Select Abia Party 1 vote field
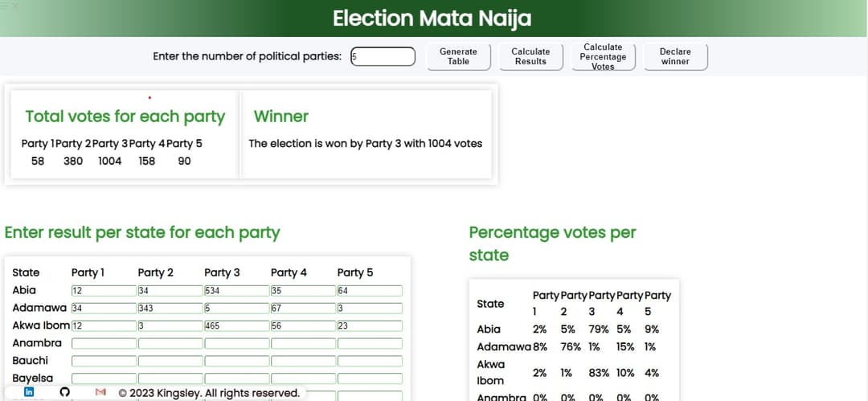Viewport: 868px width, 401px height. (x=104, y=291)
